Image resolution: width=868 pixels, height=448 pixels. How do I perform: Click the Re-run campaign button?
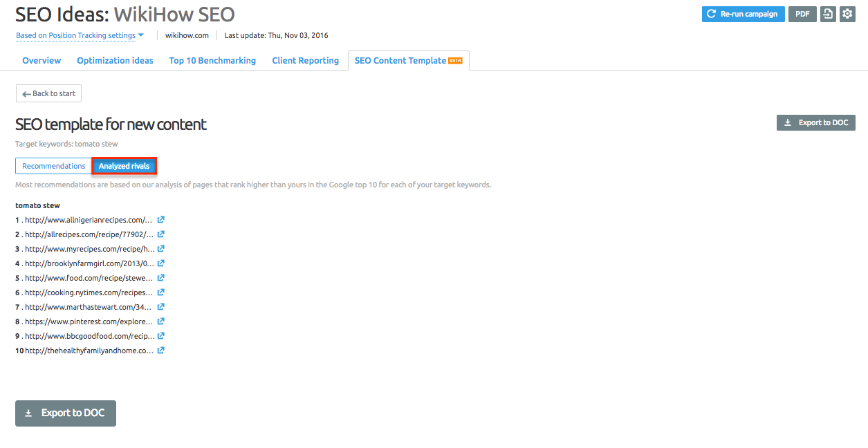(744, 14)
